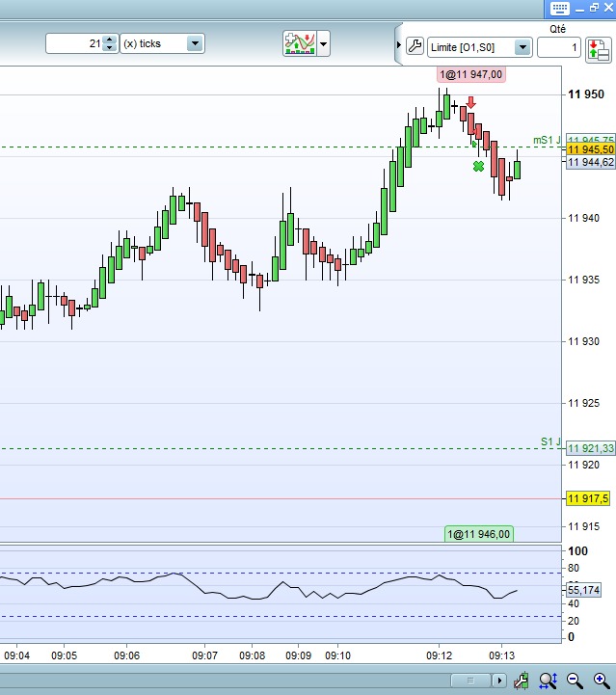Open the order type dropdown Limite [O1,S0]

[479, 47]
